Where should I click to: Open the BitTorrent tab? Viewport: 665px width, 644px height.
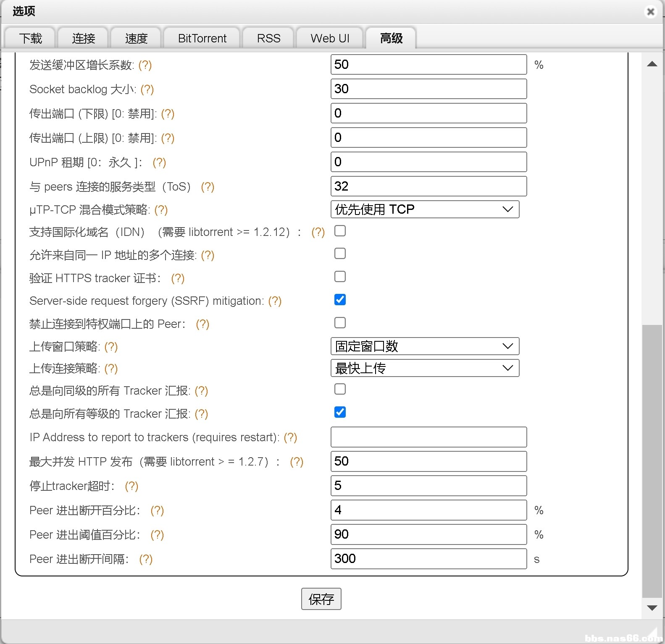[202, 38]
